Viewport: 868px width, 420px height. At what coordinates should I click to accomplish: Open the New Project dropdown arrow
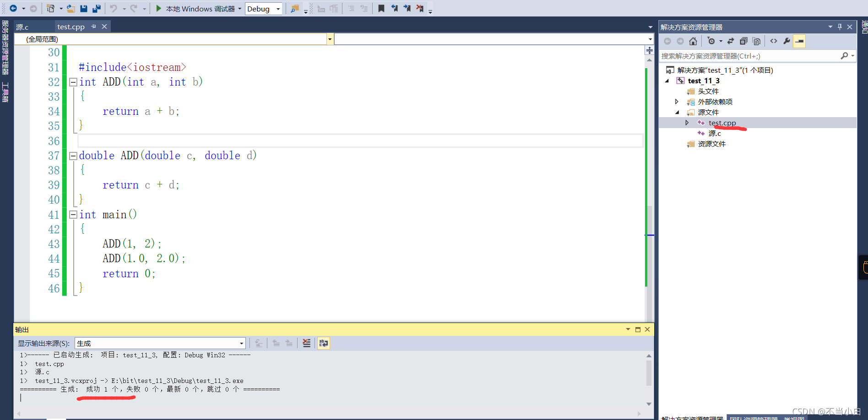[x=61, y=9]
